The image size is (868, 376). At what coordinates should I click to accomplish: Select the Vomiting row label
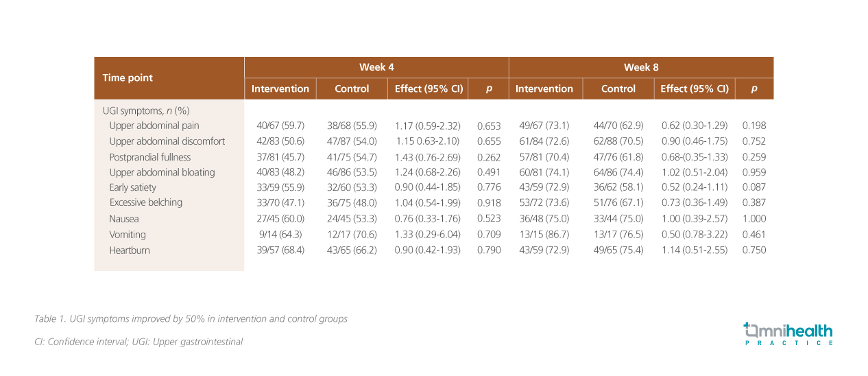[x=128, y=235]
